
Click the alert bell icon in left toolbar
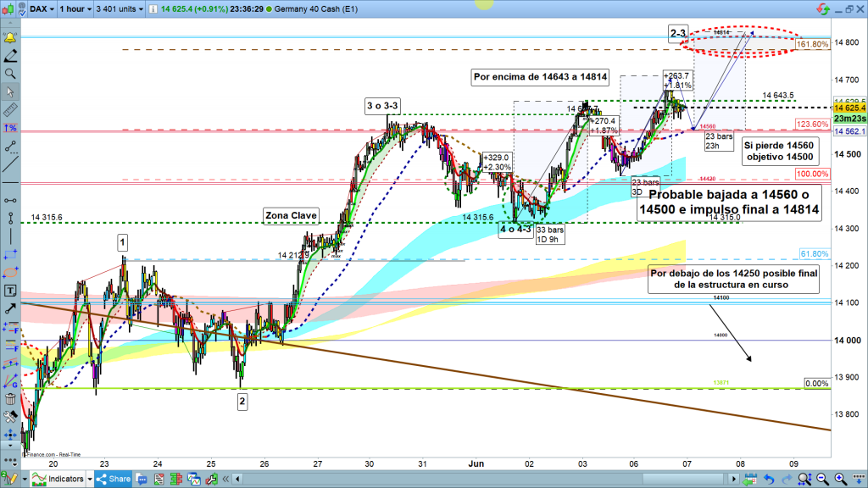[x=10, y=38]
